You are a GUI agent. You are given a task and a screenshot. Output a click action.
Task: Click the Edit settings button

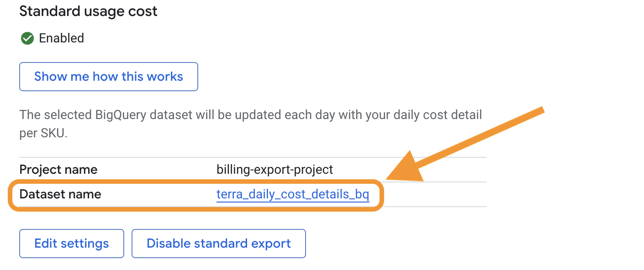[x=72, y=244]
